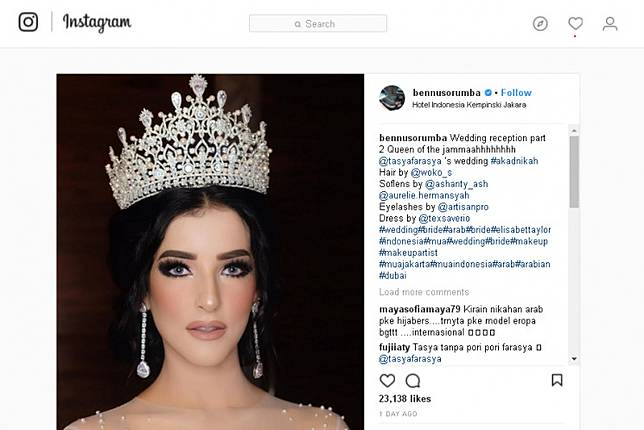Open the @tasyafarasya mention in caption
This screenshot has height=430, width=644.
pyautogui.click(x=410, y=161)
